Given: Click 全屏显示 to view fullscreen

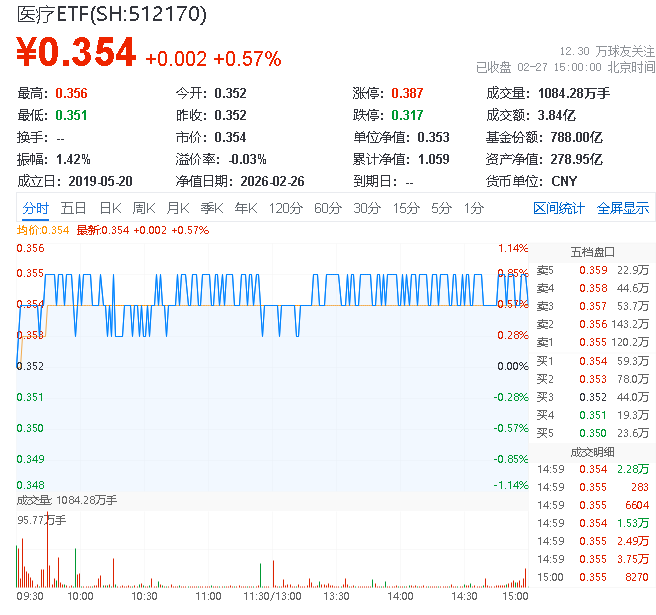Looking at the screenshot, I should [623, 208].
